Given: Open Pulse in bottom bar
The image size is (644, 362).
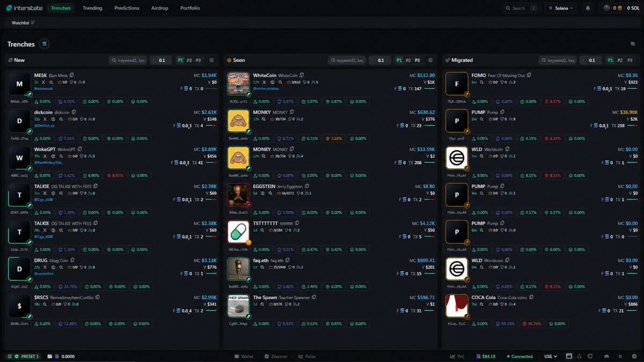Looking at the screenshot, I should (x=308, y=356).
